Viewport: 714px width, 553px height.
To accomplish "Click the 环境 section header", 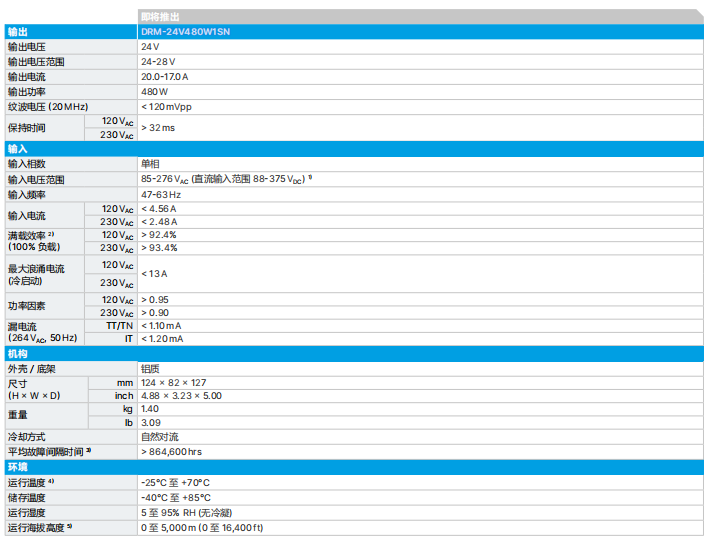I will 18,467.
